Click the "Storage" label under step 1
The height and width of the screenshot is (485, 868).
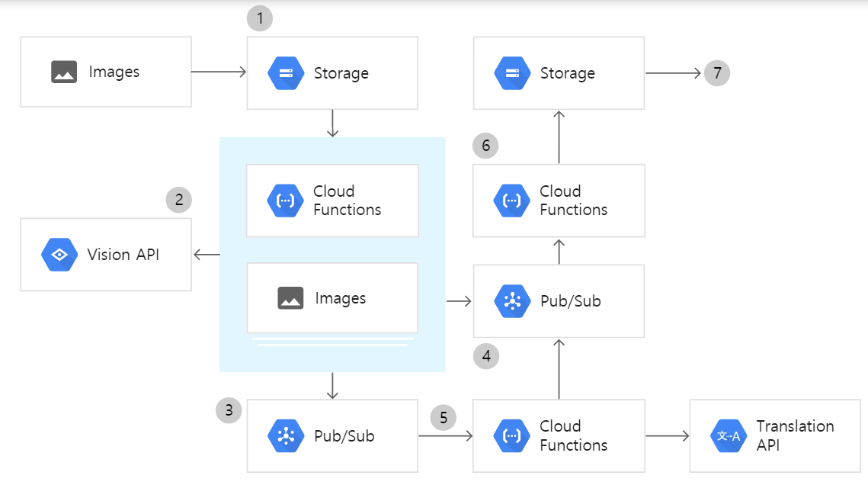click(x=341, y=73)
